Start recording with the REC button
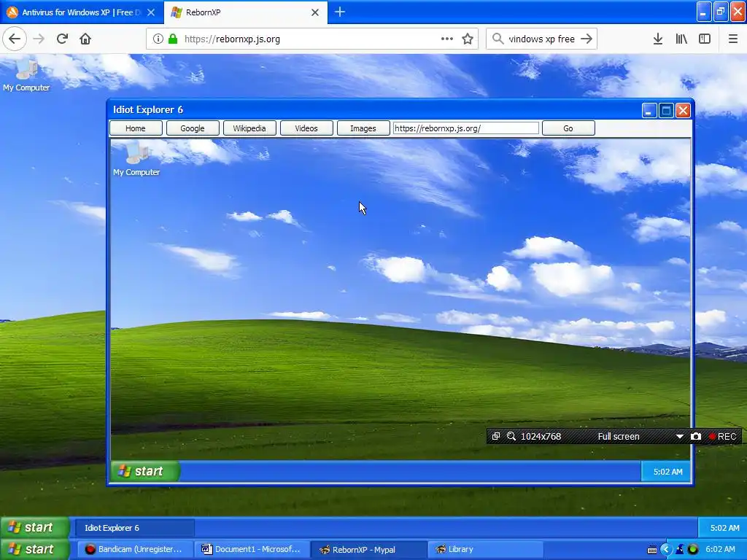This screenshot has width=747, height=560. point(722,436)
